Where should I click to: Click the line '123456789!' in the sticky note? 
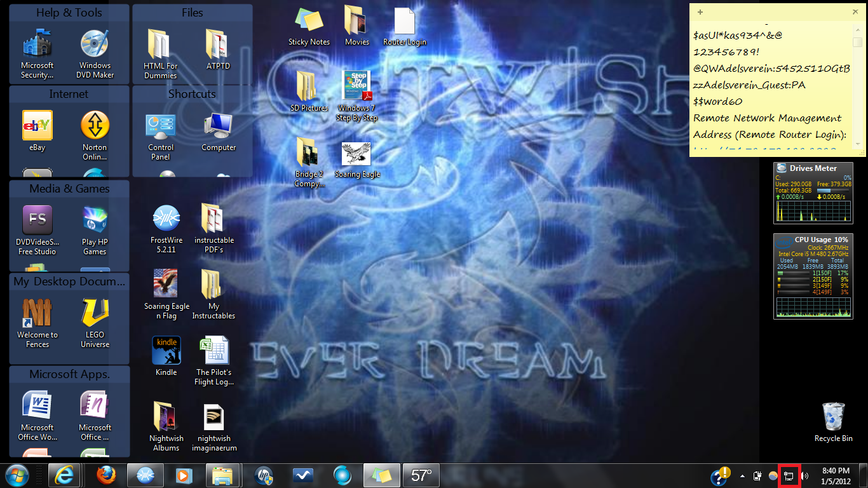(726, 51)
